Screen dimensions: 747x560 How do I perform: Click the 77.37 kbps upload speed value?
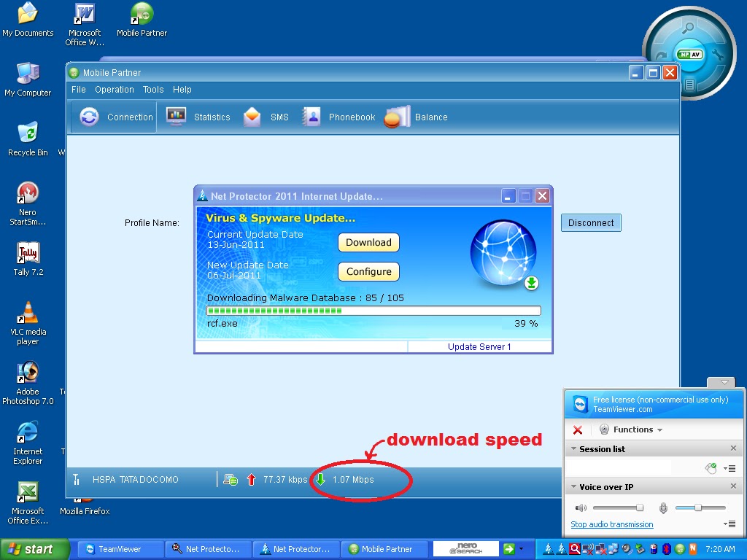285,480
